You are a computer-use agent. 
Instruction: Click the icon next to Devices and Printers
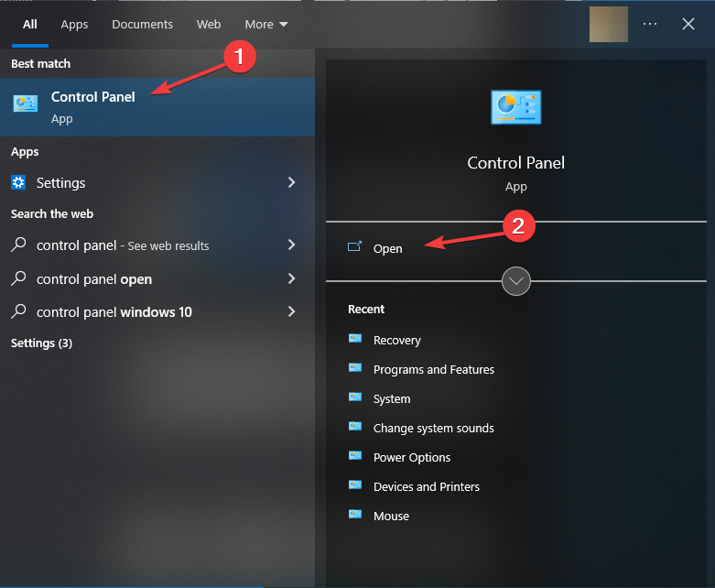pyautogui.click(x=355, y=485)
